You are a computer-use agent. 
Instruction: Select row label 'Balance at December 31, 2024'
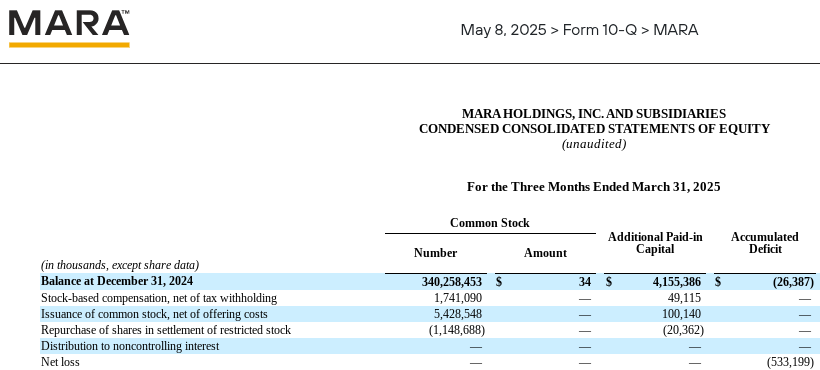[117, 281]
